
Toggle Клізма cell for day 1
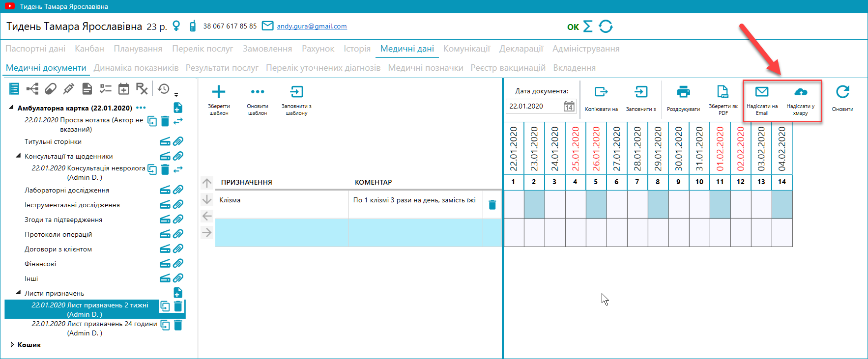point(514,204)
